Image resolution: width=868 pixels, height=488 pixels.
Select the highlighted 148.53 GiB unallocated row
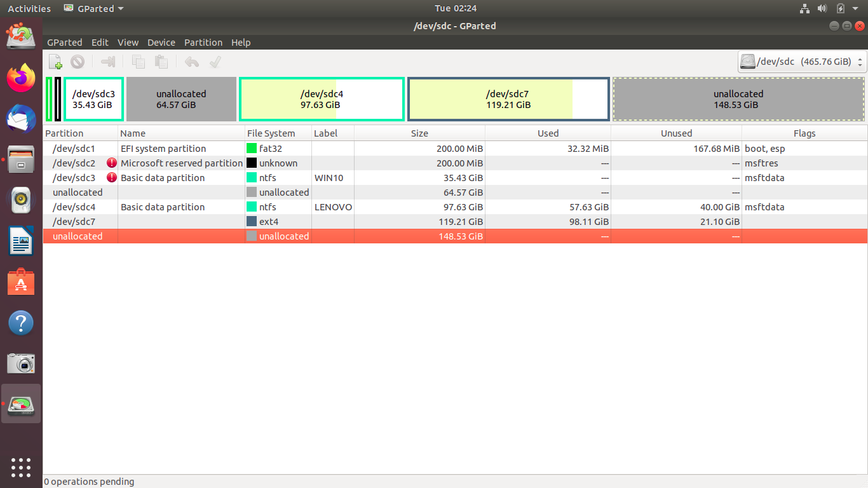point(455,236)
